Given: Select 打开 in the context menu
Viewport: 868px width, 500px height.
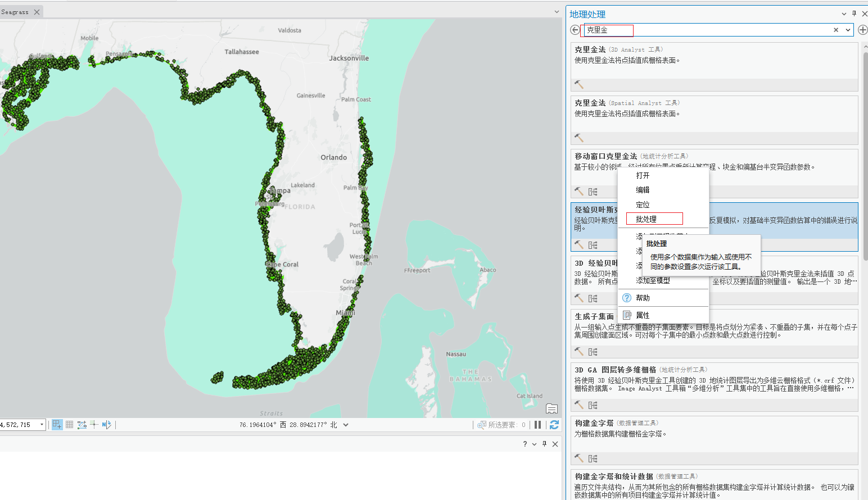Looking at the screenshot, I should click(642, 175).
